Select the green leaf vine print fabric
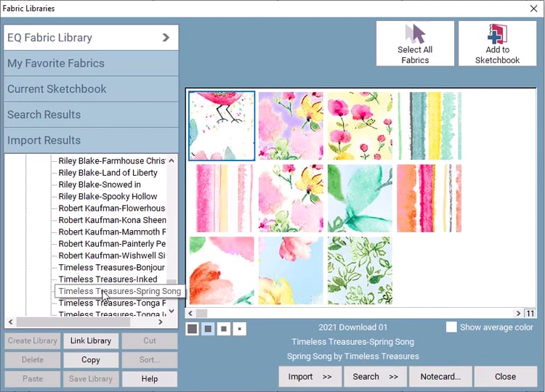The image size is (545, 392). (360, 271)
